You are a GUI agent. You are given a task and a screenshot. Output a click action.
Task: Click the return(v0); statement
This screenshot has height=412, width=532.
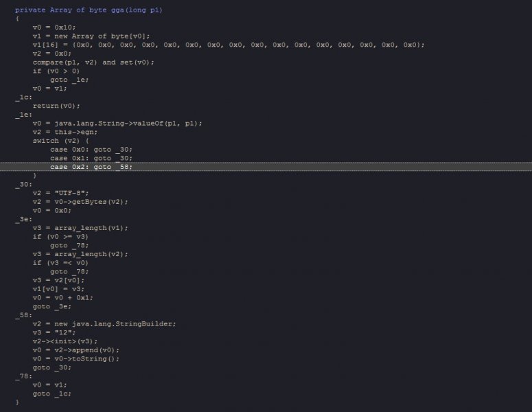56,106
